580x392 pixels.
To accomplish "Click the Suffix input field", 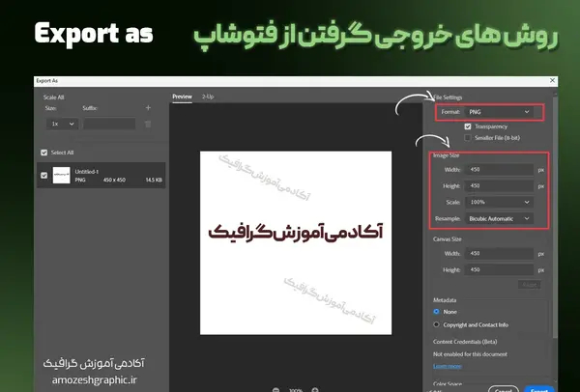I will [109, 124].
